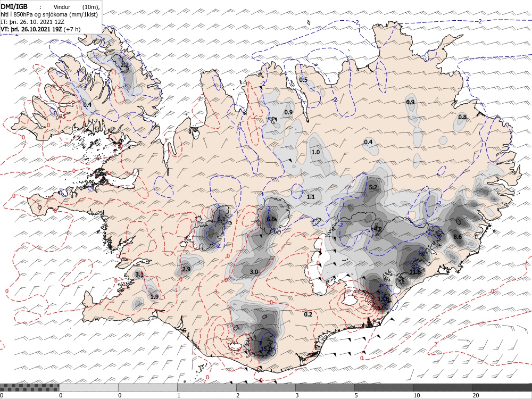Click the 1.0 snowfall value
532x399 pixels.
315,152
